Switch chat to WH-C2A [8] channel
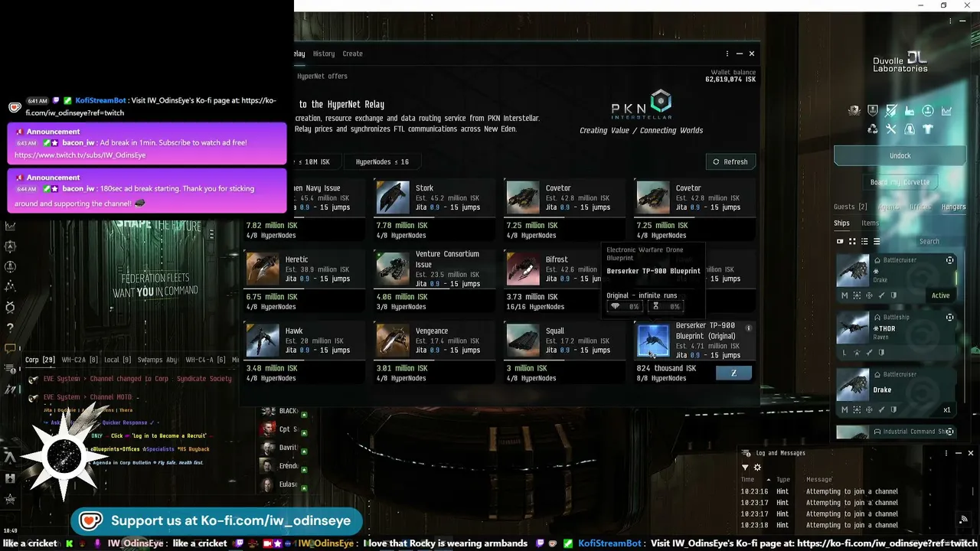 tap(80, 360)
